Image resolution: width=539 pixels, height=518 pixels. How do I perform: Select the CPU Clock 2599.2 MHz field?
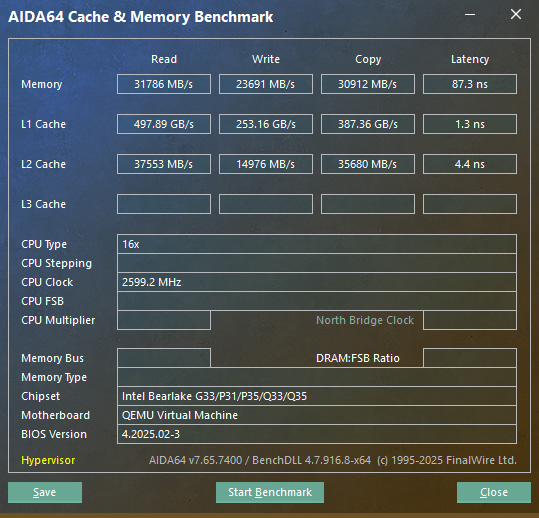(x=317, y=282)
